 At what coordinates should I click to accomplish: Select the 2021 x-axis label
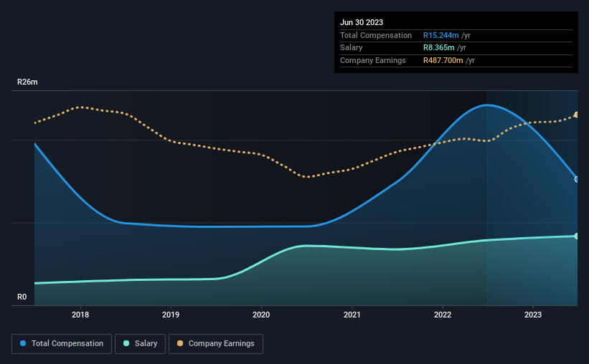352,315
